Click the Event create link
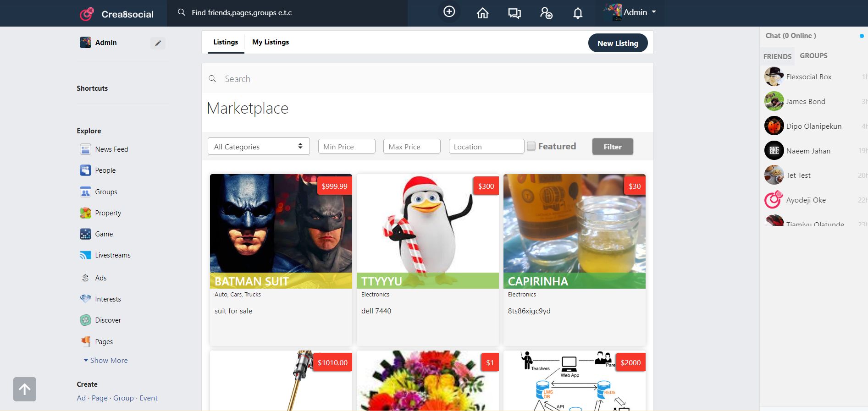Image resolution: width=868 pixels, height=411 pixels. pos(149,398)
